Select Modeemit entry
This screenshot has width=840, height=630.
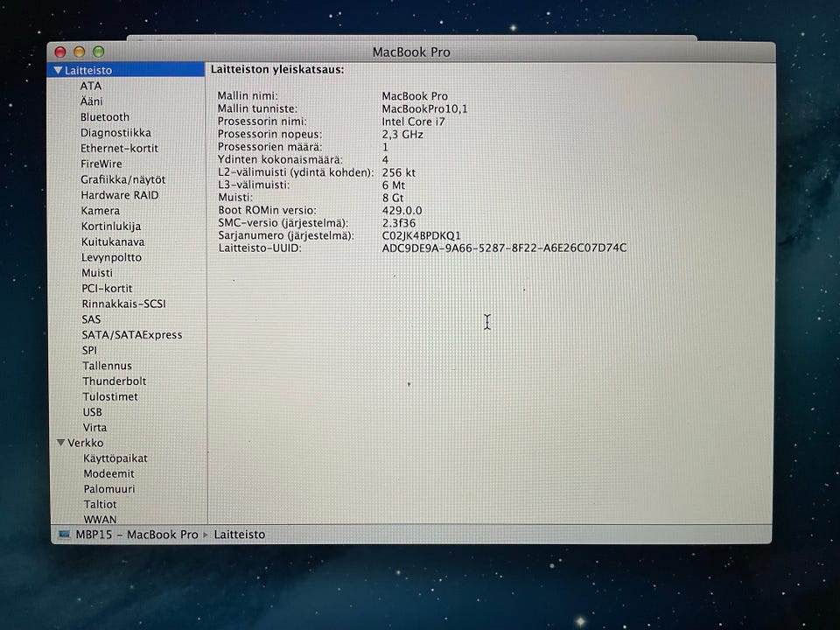tap(108, 473)
